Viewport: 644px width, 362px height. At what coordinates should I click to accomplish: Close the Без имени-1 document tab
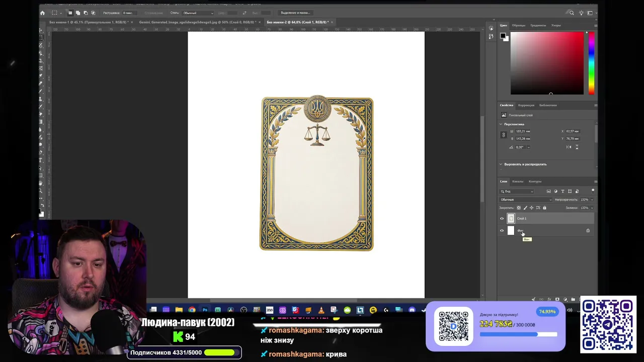coord(132,22)
